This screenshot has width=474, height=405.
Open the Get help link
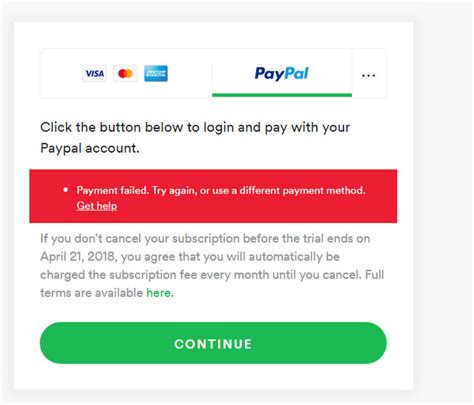97,206
